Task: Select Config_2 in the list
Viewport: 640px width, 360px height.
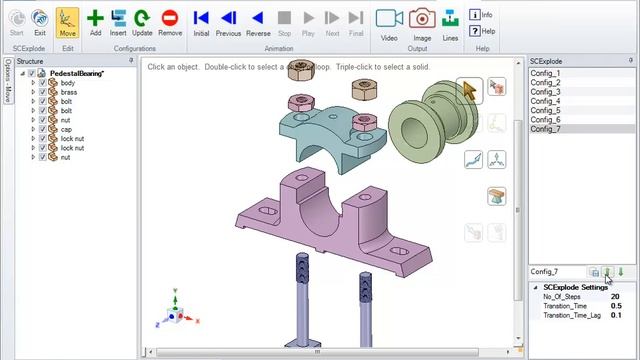Action: [582, 82]
